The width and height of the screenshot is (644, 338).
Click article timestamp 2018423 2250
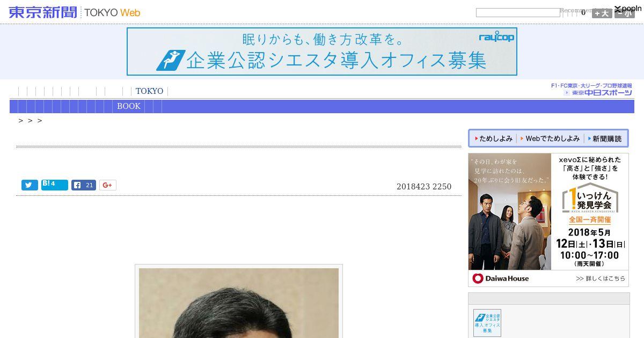click(x=424, y=187)
